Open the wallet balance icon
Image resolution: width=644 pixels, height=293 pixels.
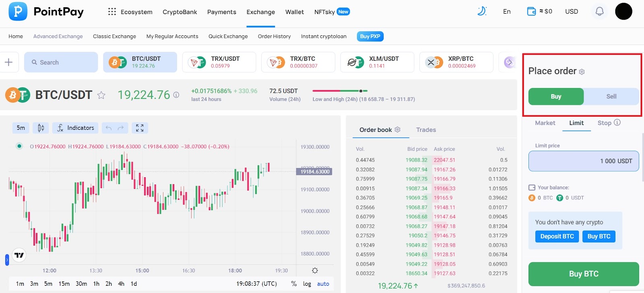(x=531, y=11)
